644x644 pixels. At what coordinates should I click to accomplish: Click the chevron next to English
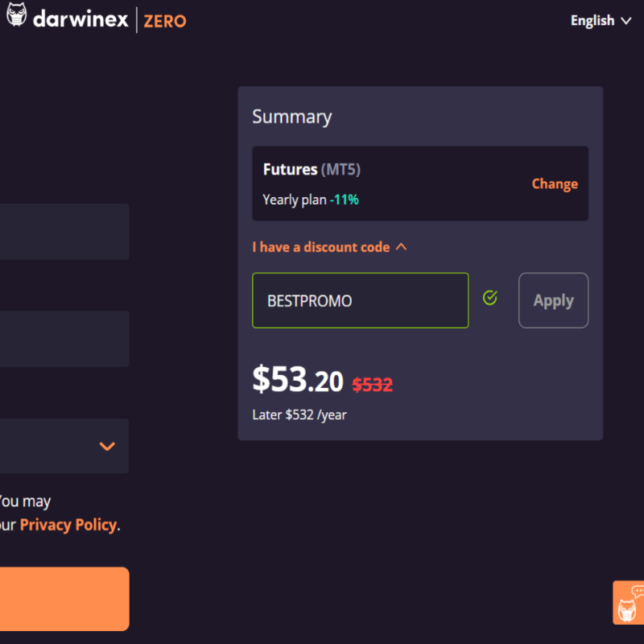(x=626, y=21)
